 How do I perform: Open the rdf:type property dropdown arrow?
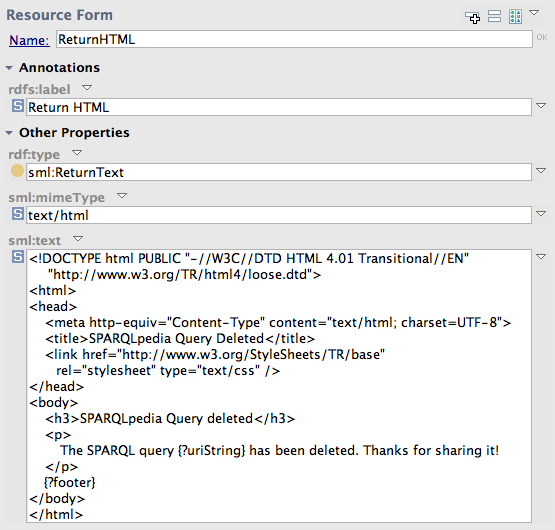(77, 153)
